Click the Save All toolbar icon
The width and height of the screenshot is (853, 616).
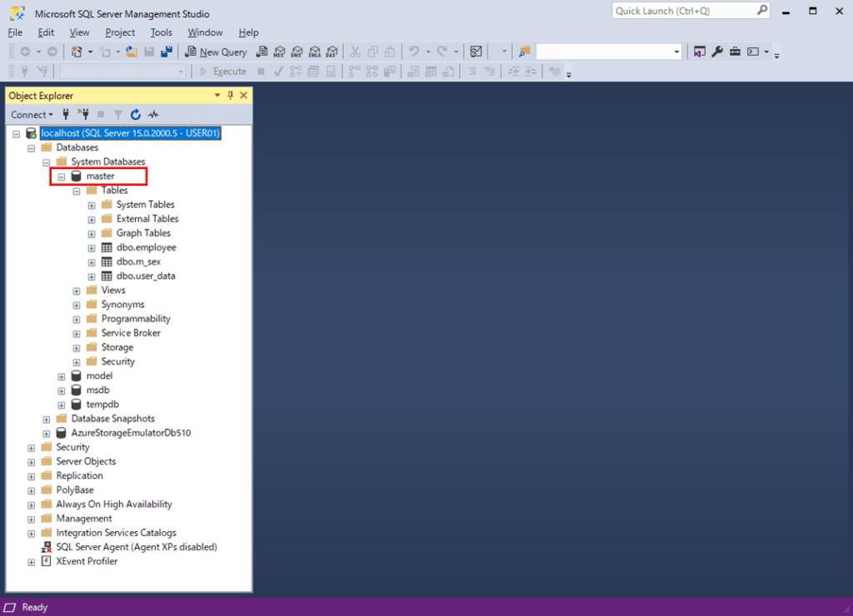pyautogui.click(x=166, y=52)
